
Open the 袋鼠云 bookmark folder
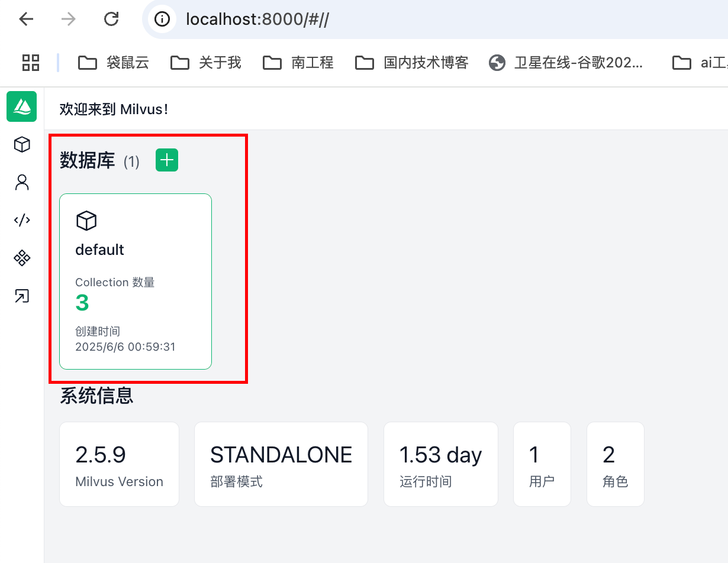tap(114, 62)
